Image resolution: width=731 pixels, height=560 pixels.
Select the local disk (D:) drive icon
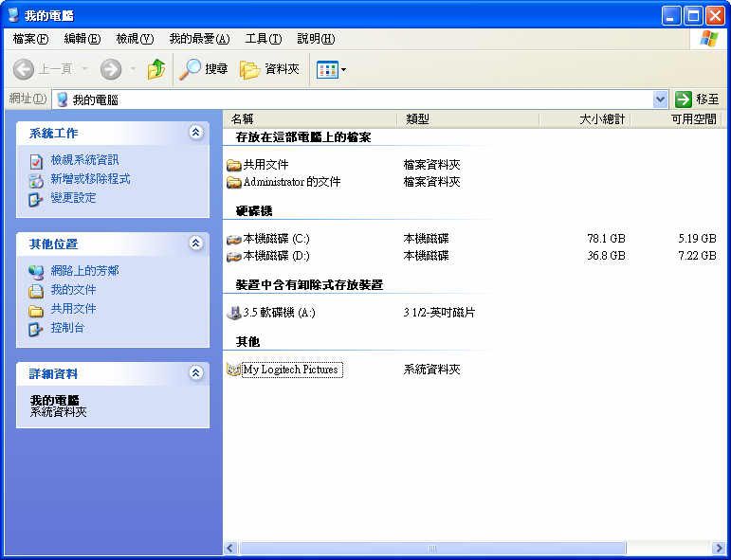tap(233, 257)
